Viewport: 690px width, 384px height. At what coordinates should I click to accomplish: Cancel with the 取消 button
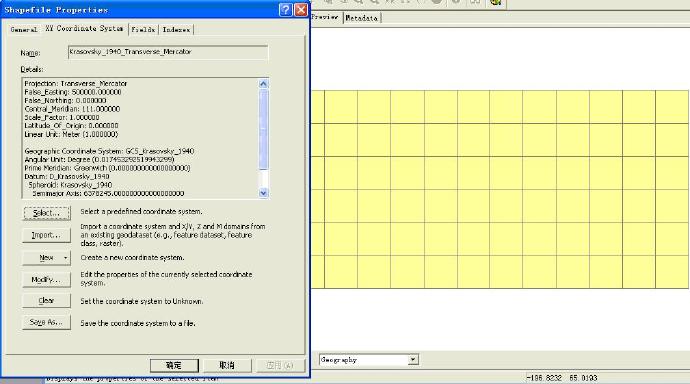click(x=227, y=365)
